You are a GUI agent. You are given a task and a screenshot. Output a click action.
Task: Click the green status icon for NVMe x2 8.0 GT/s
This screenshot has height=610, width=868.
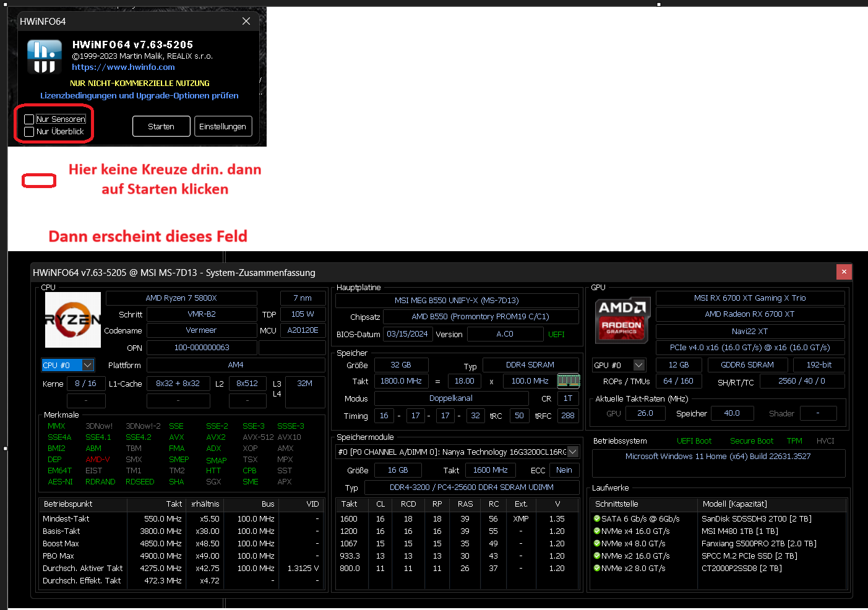point(597,568)
